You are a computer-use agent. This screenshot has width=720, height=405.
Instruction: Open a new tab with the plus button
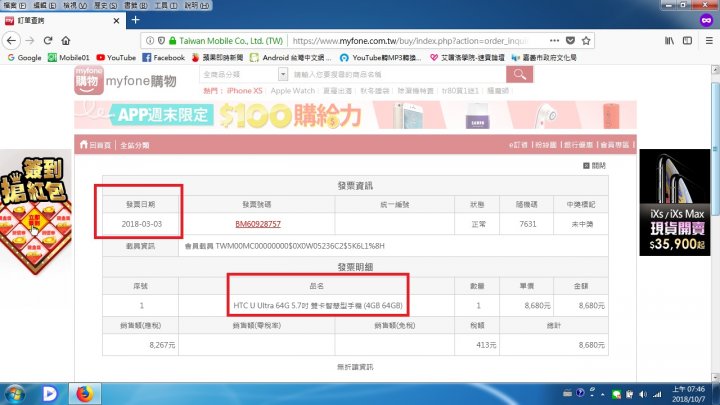(135, 20)
